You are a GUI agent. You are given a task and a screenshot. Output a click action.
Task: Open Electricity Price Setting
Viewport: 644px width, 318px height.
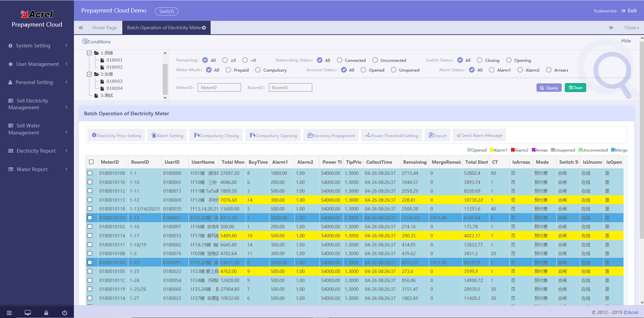pyautogui.click(x=116, y=135)
